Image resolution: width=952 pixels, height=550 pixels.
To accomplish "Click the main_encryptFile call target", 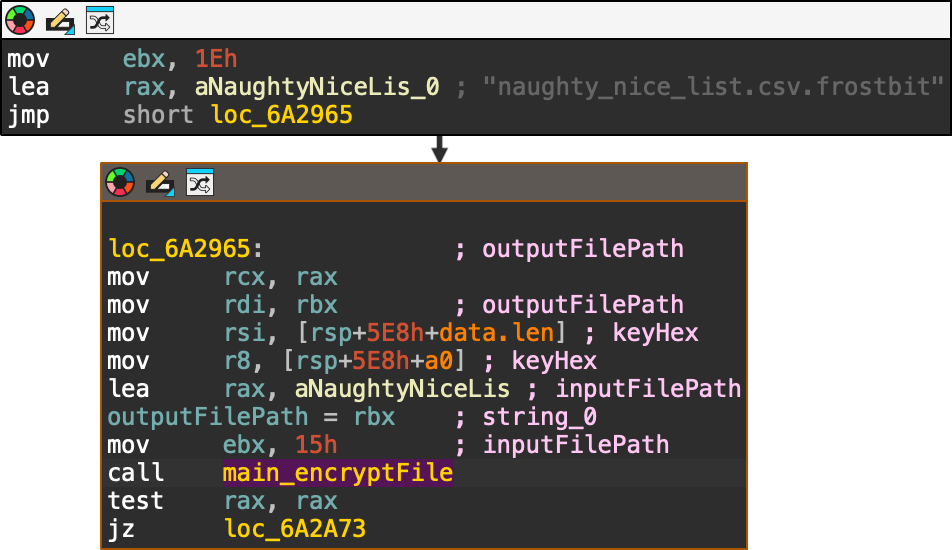I will click(x=337, y=473).
